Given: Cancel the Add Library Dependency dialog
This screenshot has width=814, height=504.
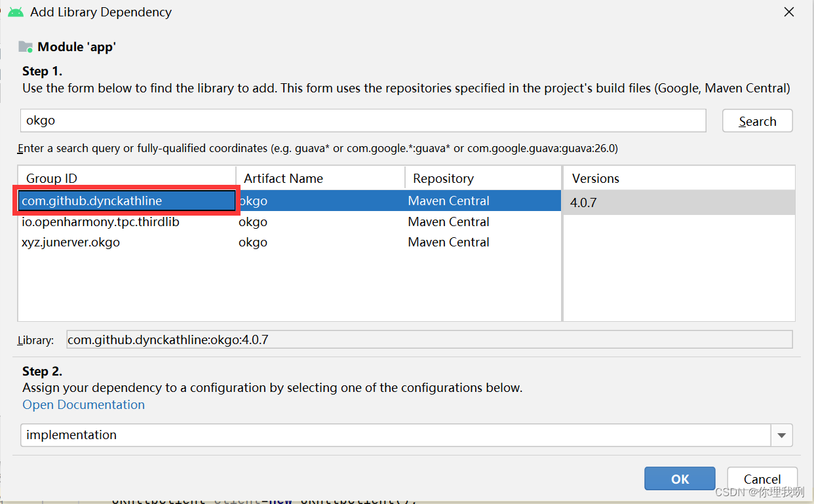Looking at the screenshot, I should click(x=762, y=478).
